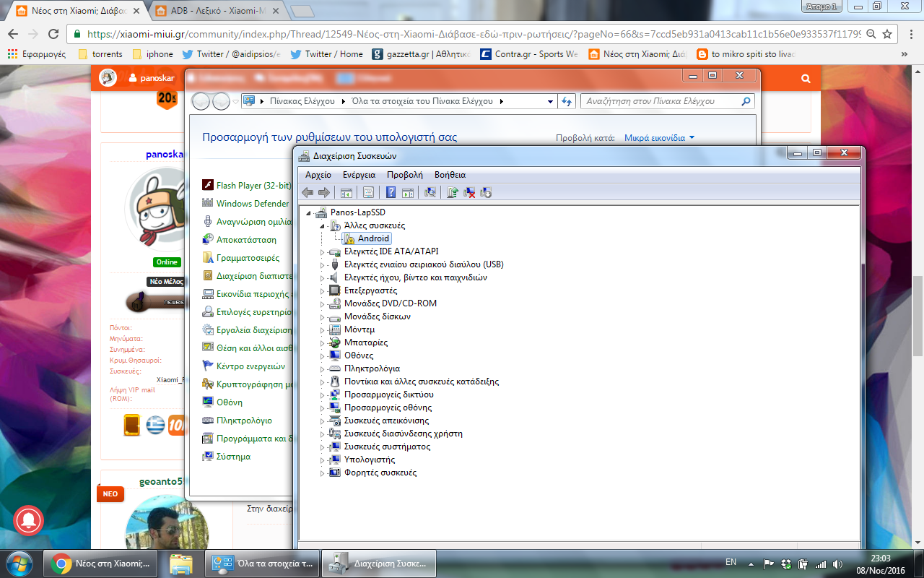Click Scan for hardware changes toolbar icon
This screenshot has width=924, height=578.
point(431,192)
